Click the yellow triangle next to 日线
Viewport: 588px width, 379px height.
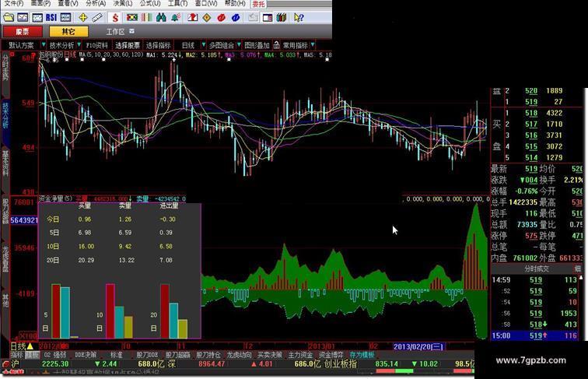click(x=30, y=346)
